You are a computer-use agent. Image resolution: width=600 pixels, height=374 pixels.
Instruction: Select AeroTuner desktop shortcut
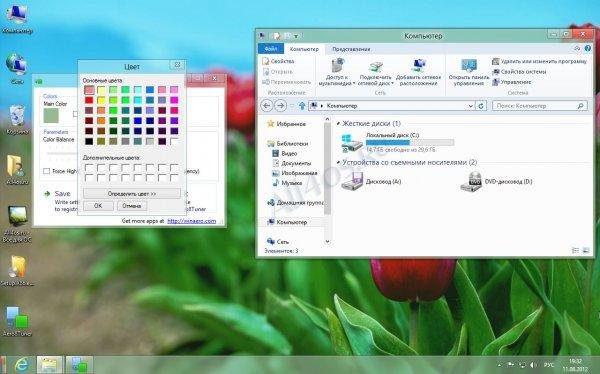(17, 321)
